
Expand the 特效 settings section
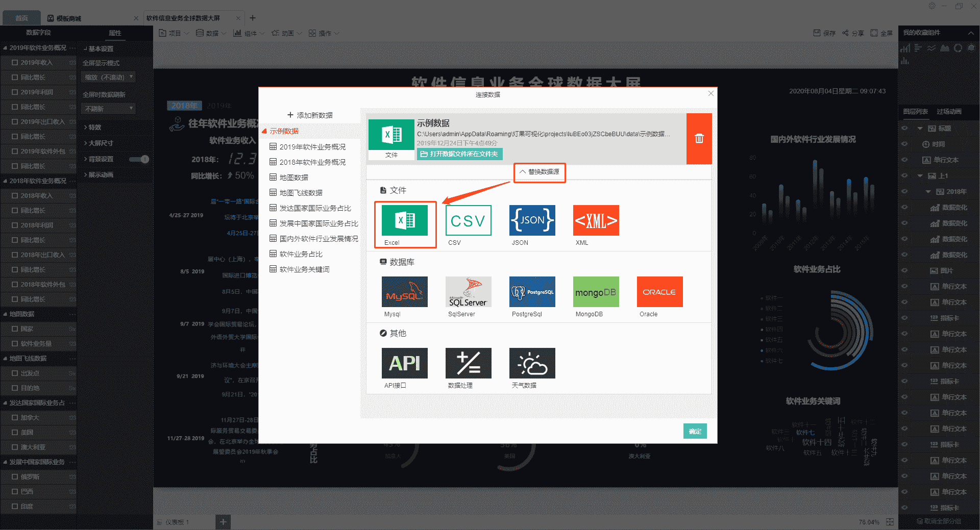(92, 128)
